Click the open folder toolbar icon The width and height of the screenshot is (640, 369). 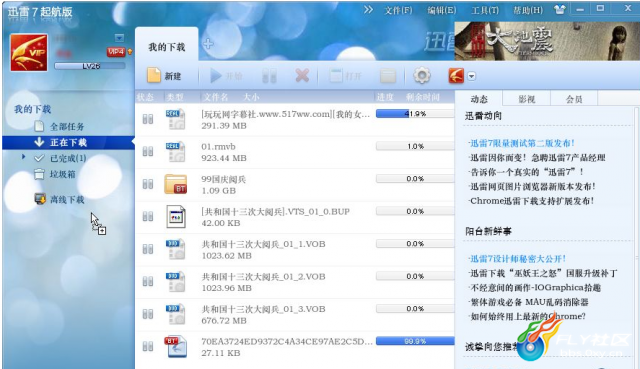click(388, 76)
